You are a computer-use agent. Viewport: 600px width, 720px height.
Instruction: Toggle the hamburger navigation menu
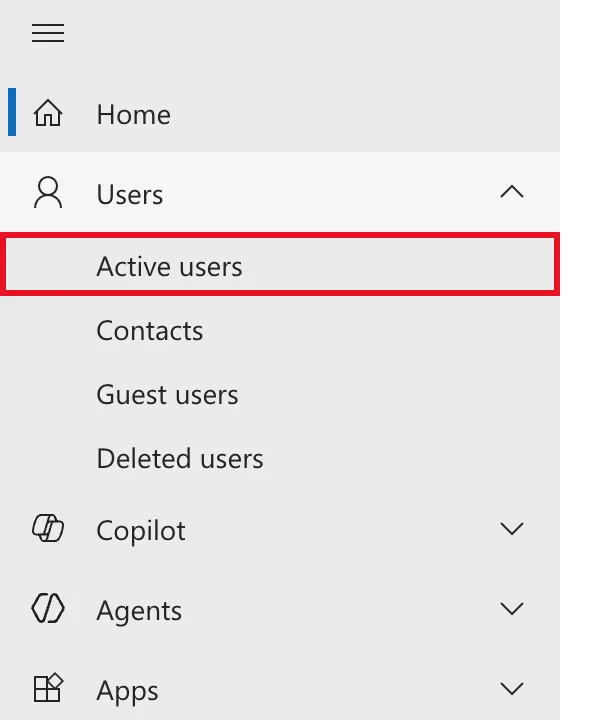click(48, 33)
